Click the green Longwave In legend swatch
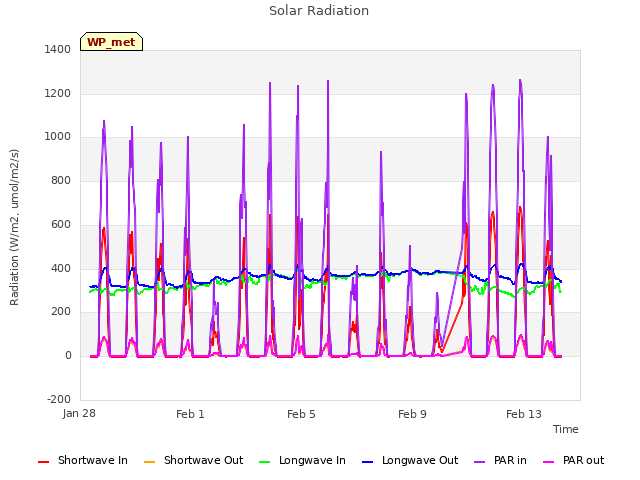 (x=264, y=462)
